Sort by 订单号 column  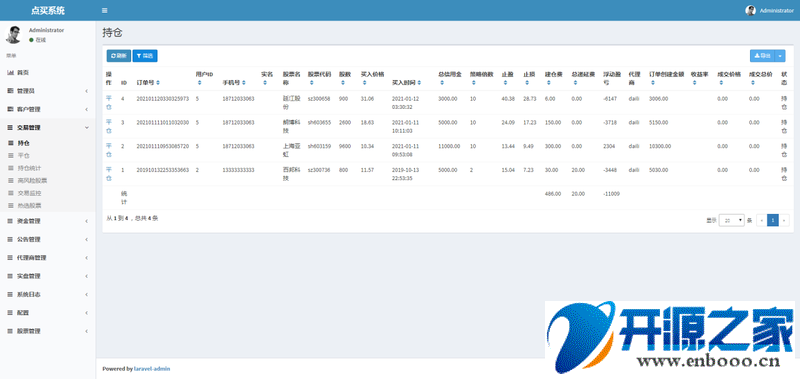[158, 83]
